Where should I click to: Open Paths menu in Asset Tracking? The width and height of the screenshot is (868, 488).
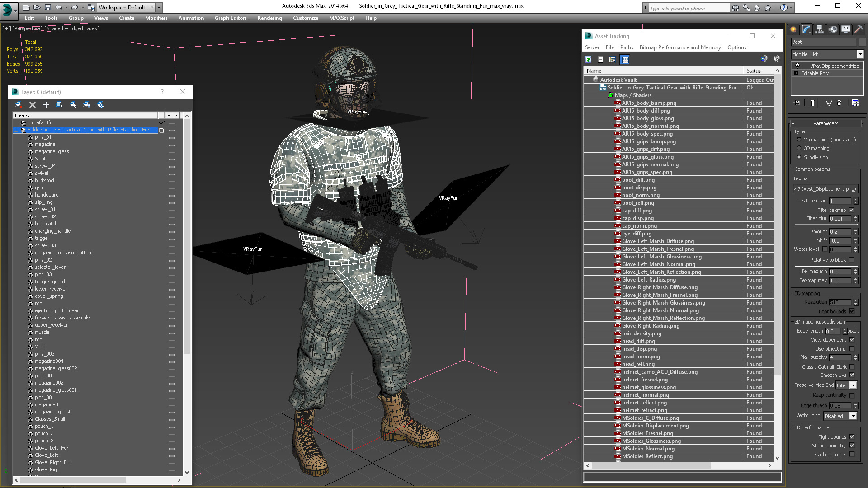pyautogui.click(x=626, y=47)
